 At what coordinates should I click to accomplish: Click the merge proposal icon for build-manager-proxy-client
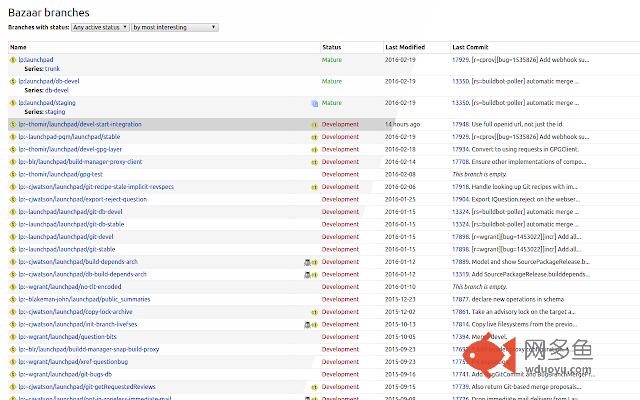pyautogui.click(x=314, y=162)
